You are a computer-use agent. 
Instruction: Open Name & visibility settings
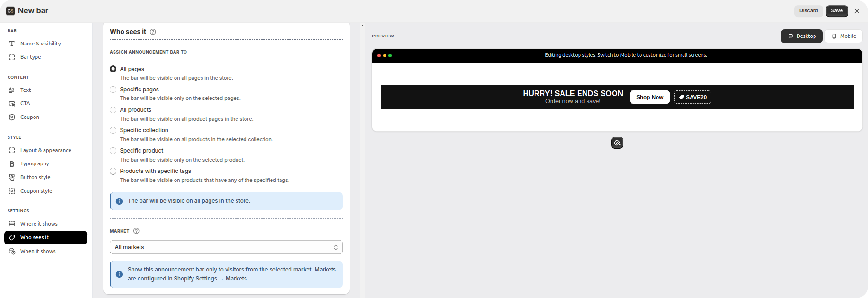pyautogui.click(x=45, y=44)
